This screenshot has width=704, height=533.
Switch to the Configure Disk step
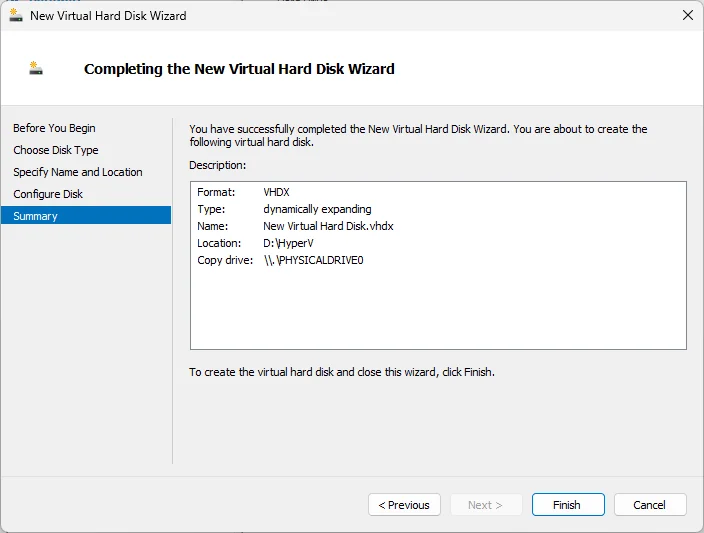pos(48,194)
